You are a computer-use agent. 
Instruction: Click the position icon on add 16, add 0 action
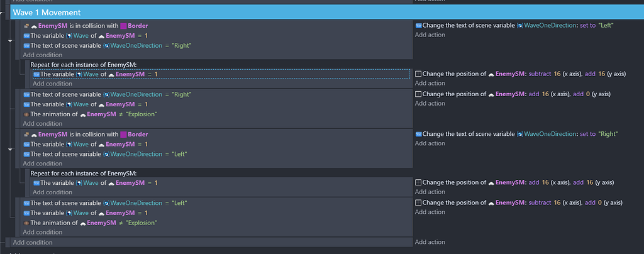click(x=418, y=94)
